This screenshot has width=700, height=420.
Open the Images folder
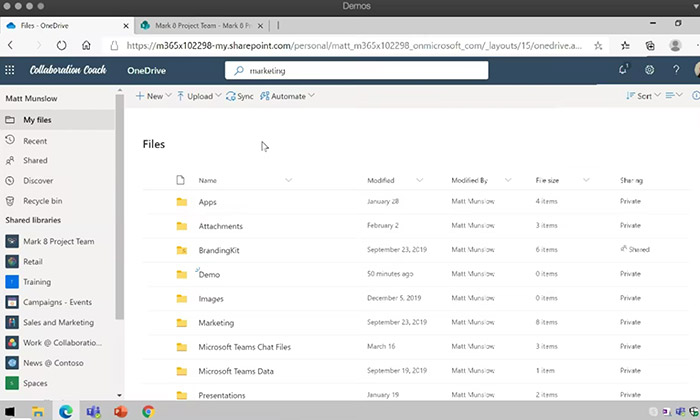[211, 299]
